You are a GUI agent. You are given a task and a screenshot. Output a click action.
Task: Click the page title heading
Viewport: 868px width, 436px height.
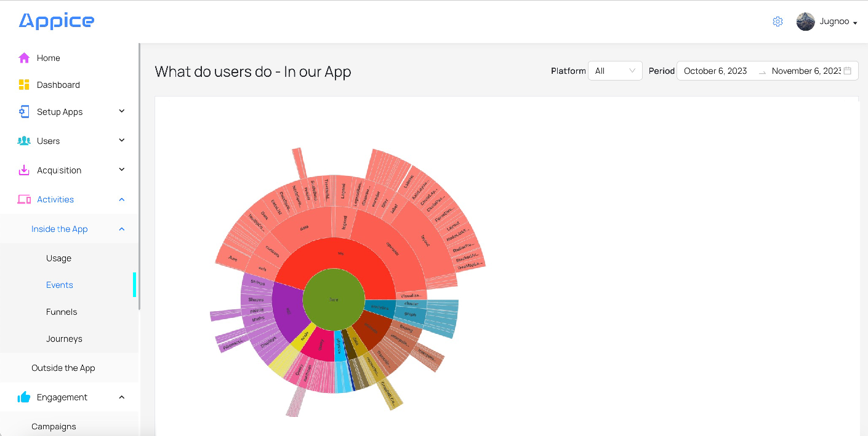tap(253, 71)
